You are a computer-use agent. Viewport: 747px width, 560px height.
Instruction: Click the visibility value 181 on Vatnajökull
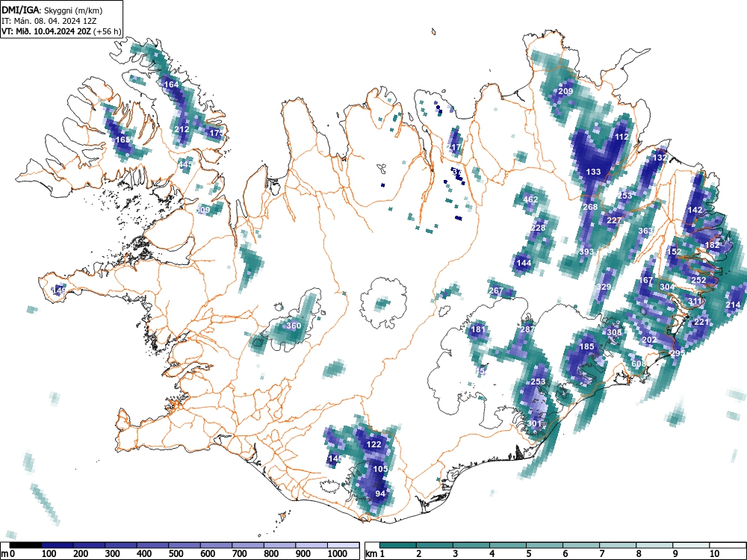tap(478, 329)
